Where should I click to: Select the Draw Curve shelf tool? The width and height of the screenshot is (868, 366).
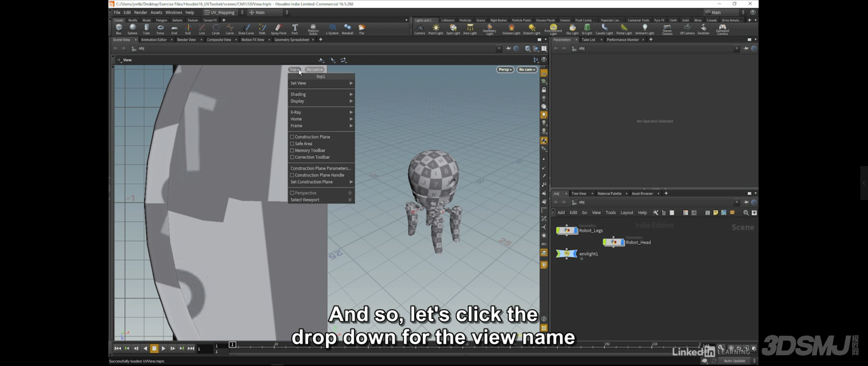(246, 29)
